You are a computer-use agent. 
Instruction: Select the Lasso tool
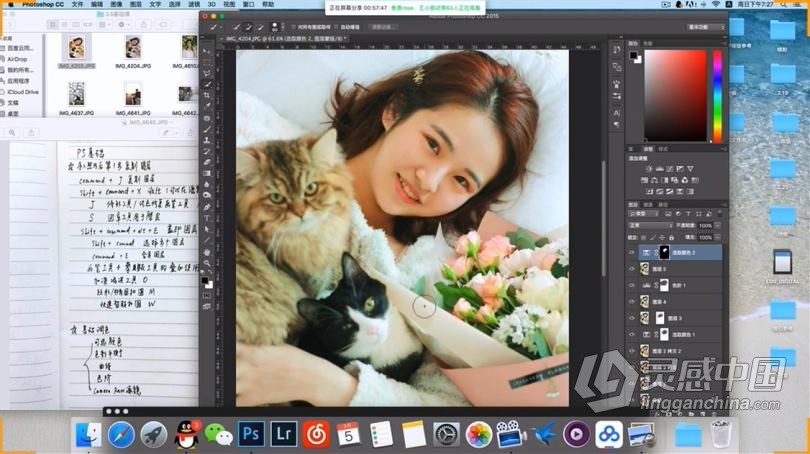(207, 73)
